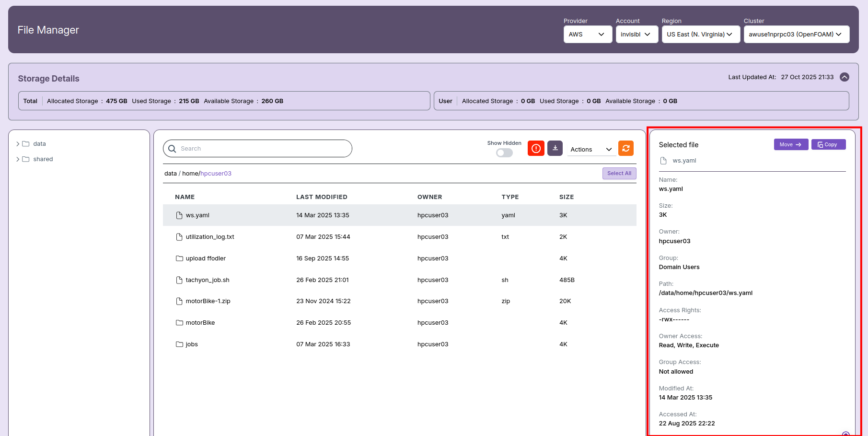This screenshot has height=436, width=868.
Task: Open the Account dropdown
Action: [x=637, y=35]
